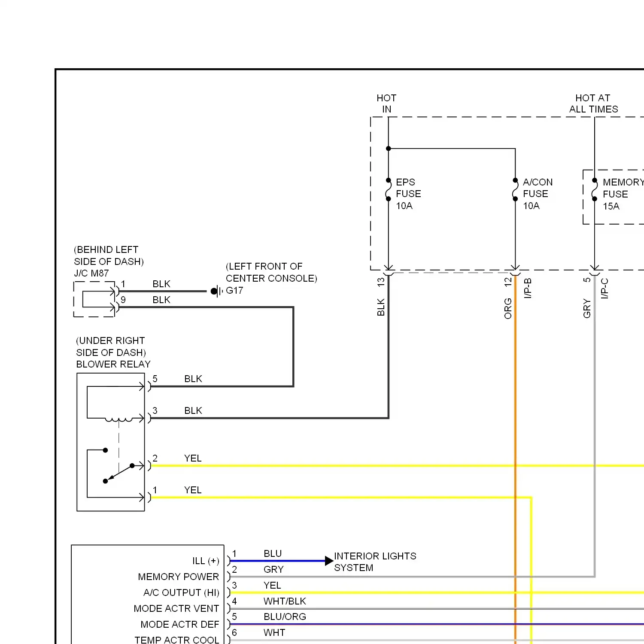Click the GRY wire label at pin 2
This screenshot has width=644, height=644.
pos(273,569)
